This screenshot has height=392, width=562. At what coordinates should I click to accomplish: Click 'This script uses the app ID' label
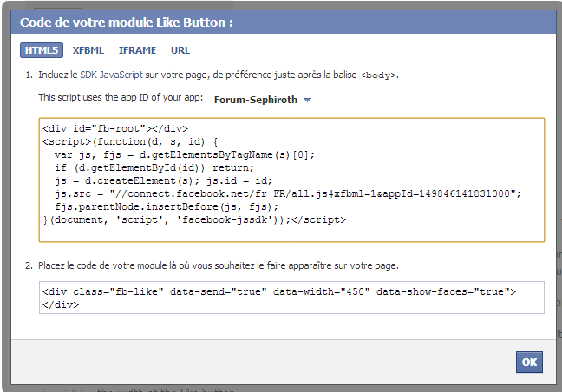tap(121, 97)
